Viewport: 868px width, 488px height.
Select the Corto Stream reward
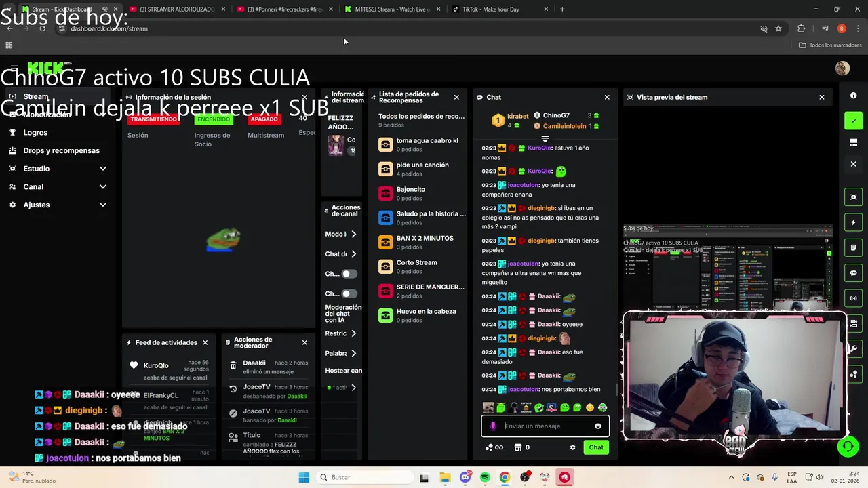[x=422, y=266]
